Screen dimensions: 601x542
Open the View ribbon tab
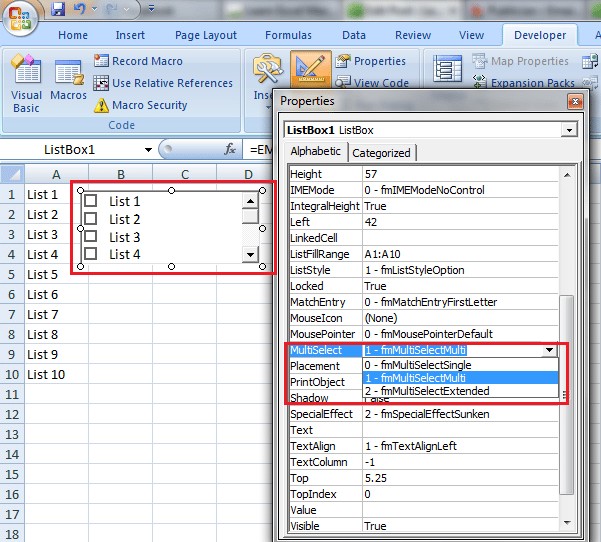coord(471,35)
